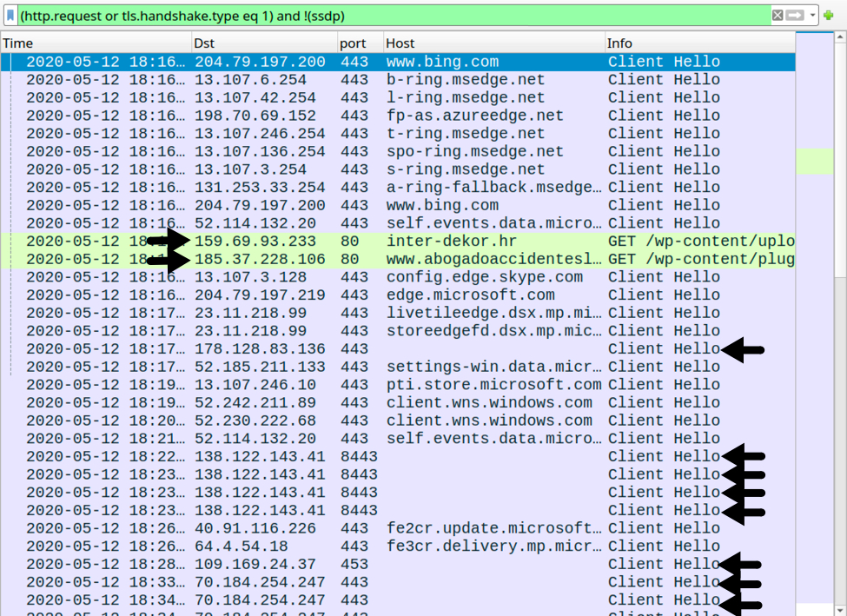847x616 pixels.
Task: Select the s-ring.msedge.net packet row
Action: 398,169
